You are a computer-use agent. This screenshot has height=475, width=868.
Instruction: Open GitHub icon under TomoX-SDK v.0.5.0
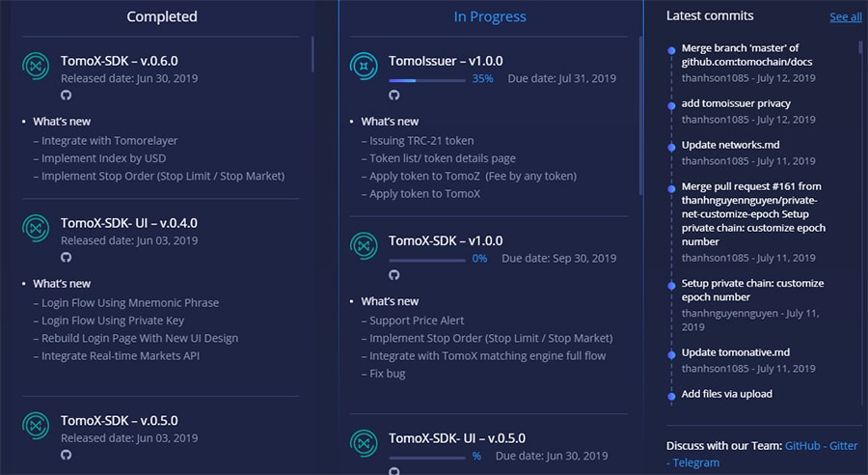pyautogui.click(x=66, y=455)
